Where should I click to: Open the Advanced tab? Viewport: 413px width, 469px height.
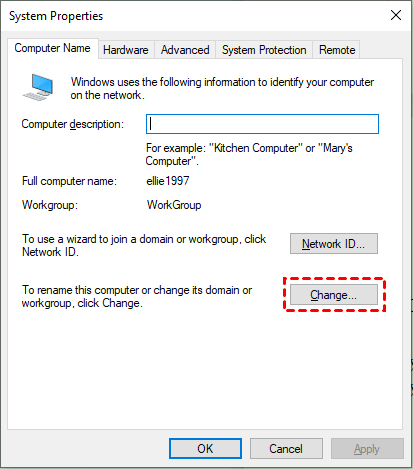(x=185, y=50)
